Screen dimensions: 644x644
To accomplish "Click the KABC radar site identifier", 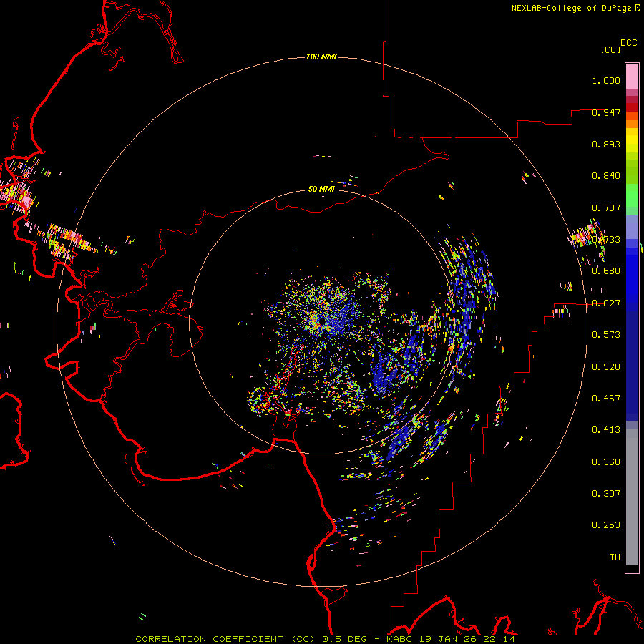I will pyautogui.click(x=401, y=639).
